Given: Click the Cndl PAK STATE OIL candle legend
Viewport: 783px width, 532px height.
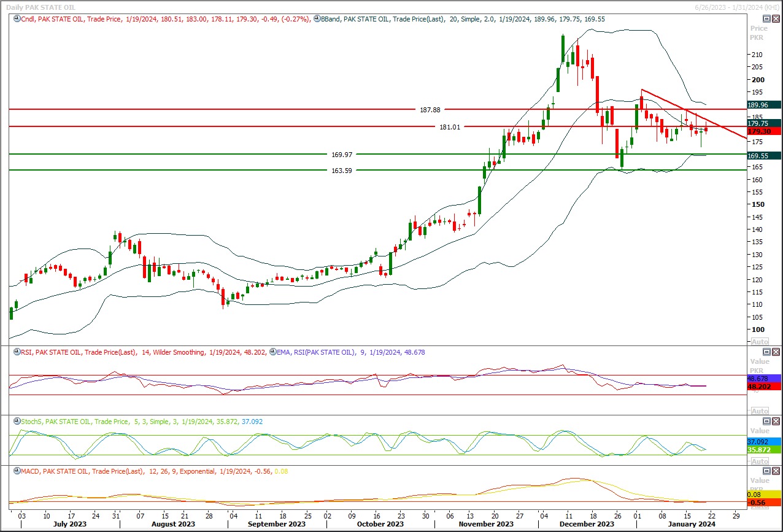Looking at the screenshot, I should click(165, 19).
